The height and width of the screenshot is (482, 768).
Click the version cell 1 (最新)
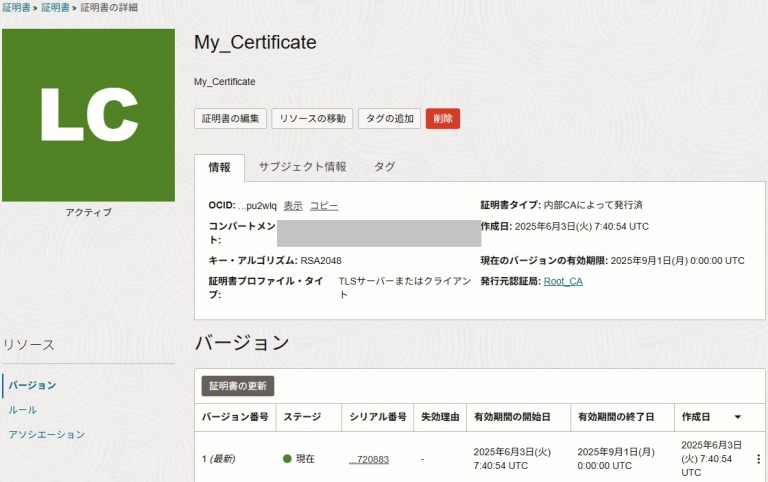click(x=218, y=459)
